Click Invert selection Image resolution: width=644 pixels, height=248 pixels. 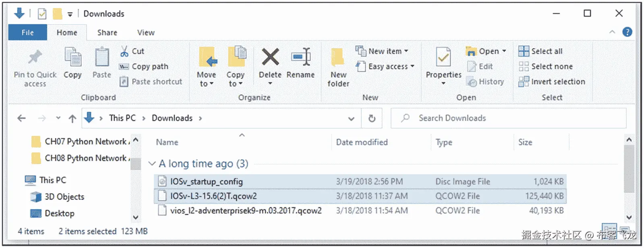click(552, 82)
